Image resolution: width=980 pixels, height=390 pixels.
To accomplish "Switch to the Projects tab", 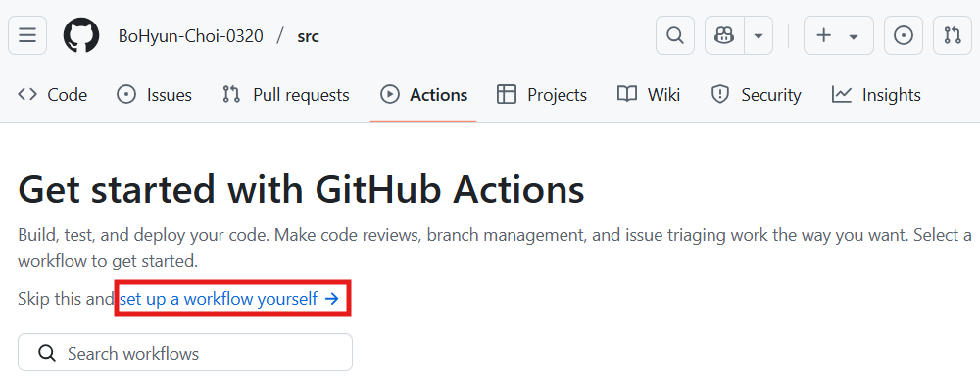I will coord(542,95).
